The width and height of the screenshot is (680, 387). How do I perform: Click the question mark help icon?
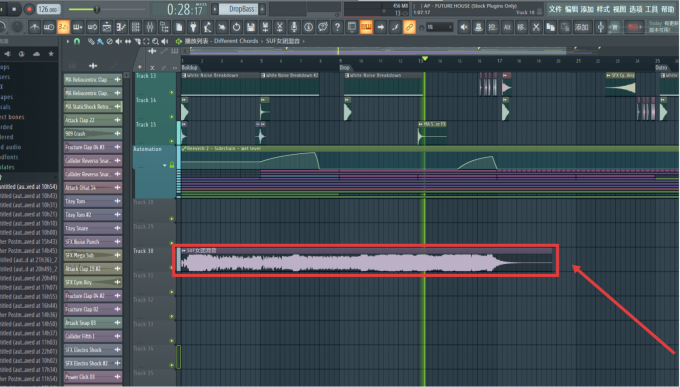[x=337, y=27]
